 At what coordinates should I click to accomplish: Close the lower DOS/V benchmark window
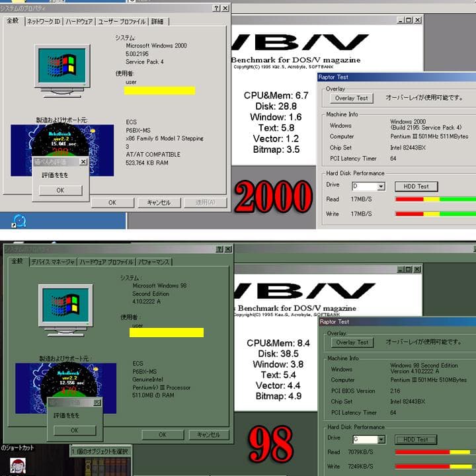click(x=417, y=269)
